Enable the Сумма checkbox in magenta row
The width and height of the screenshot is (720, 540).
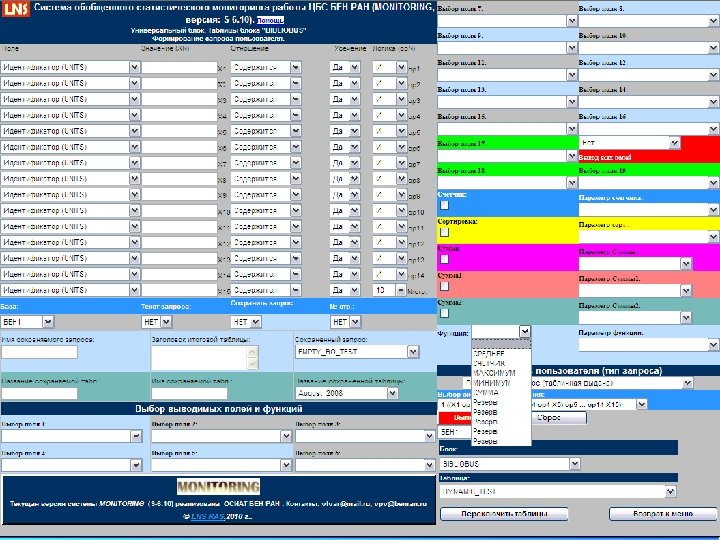[x=444, y=259]
